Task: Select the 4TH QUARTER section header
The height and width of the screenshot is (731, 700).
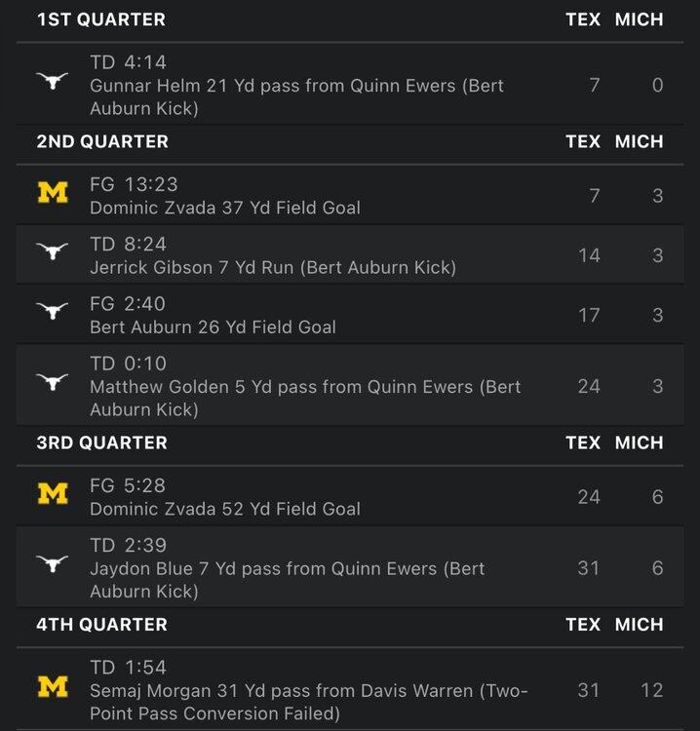Action: tap(101, 624)
